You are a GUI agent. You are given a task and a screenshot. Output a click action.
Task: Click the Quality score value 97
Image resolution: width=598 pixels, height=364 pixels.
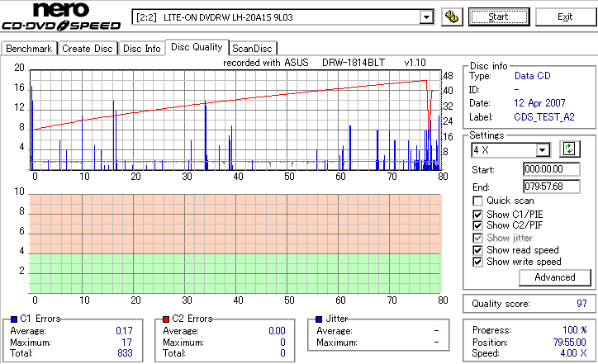click(x=581, y=304)
